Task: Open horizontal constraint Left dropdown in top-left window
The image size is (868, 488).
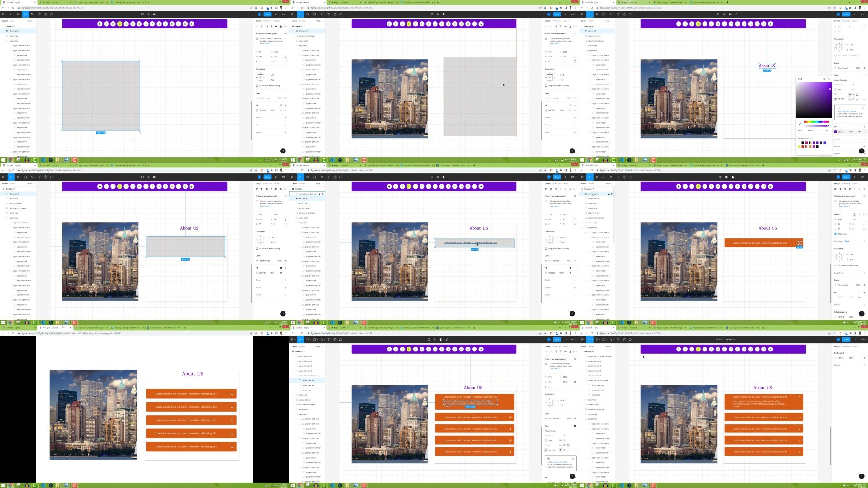Action: click(272, 75)
